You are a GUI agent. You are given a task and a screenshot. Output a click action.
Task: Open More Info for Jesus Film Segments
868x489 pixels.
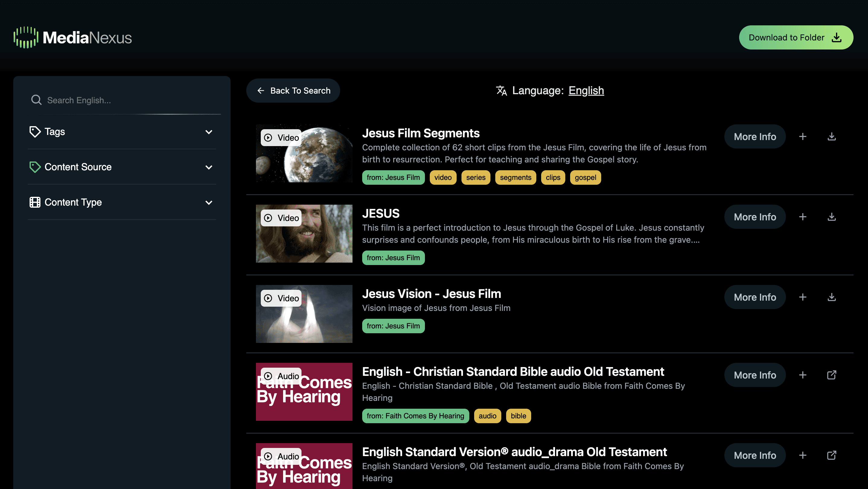click(x=755, y=136)
